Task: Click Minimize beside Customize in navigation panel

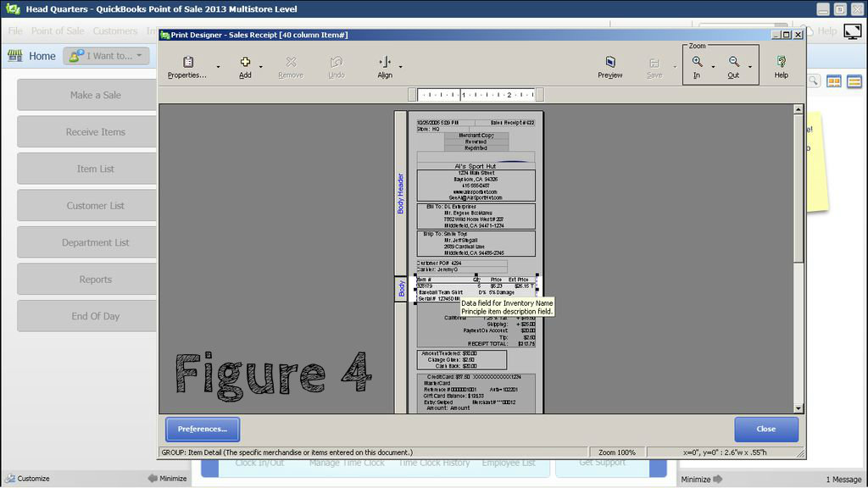Action: pos(168,479)
